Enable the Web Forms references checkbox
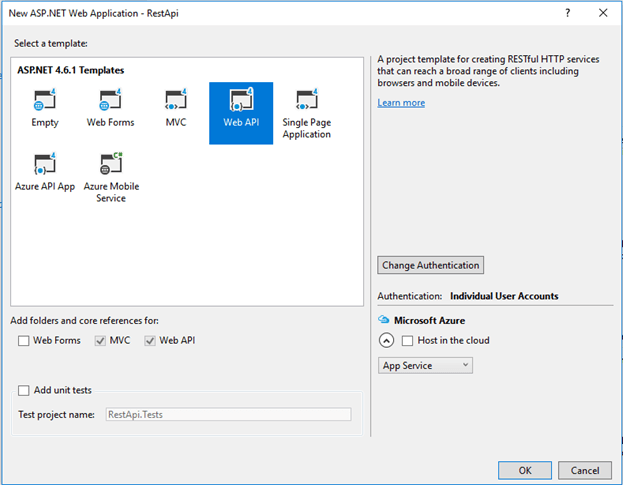The width and height of the screenshot is (623, 485). point(24,341)
